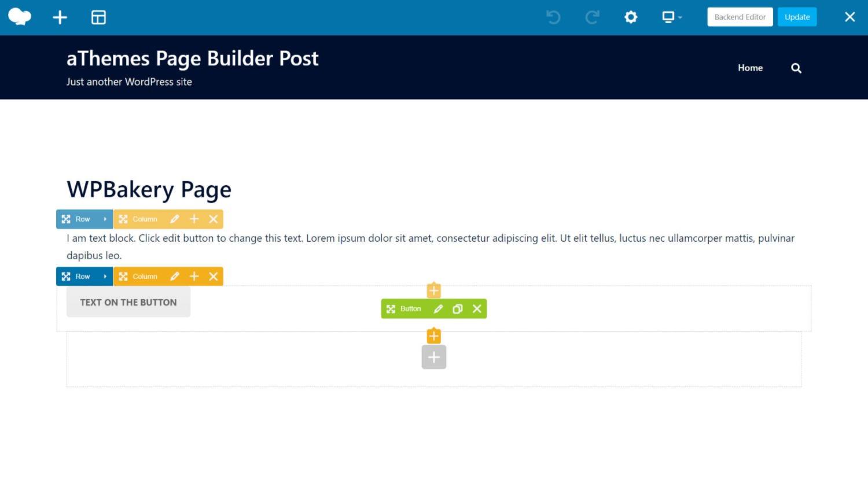The height and width of the screenshot is (497, 868).
Task: Close the frontend editor
Action: [x=849, y=17]
